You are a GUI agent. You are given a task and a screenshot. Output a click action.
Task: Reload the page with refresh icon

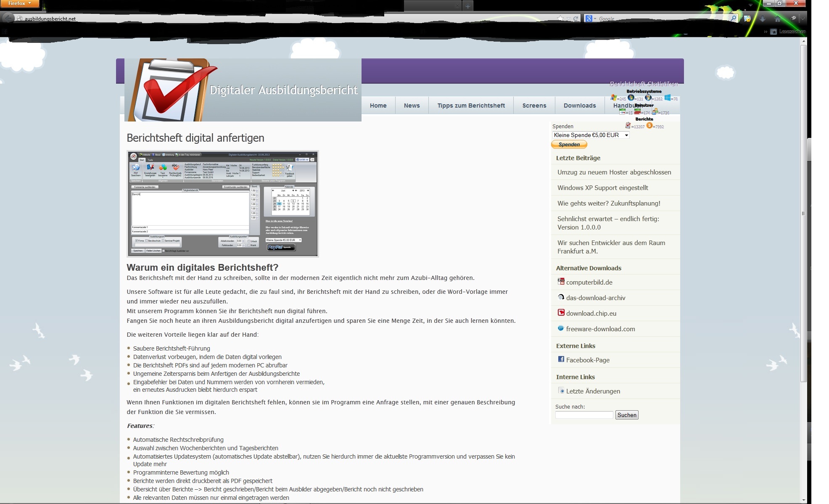(576, 18)
